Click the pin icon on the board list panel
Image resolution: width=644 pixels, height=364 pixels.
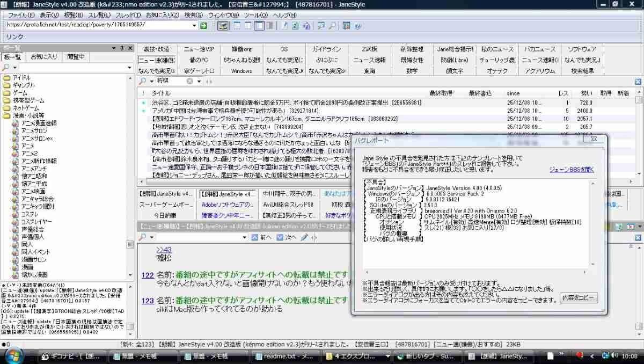point(122,48)
